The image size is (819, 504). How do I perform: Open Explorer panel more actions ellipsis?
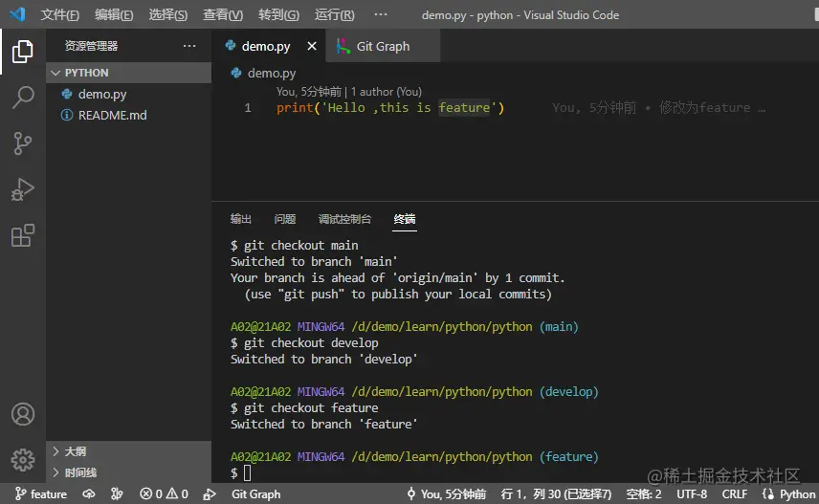pos(189,46)
